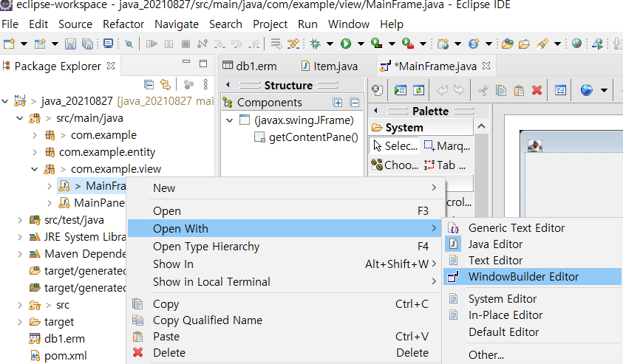Click the Coverage run icon
This screenshot has width=623, height=364.
coord(376,43)
